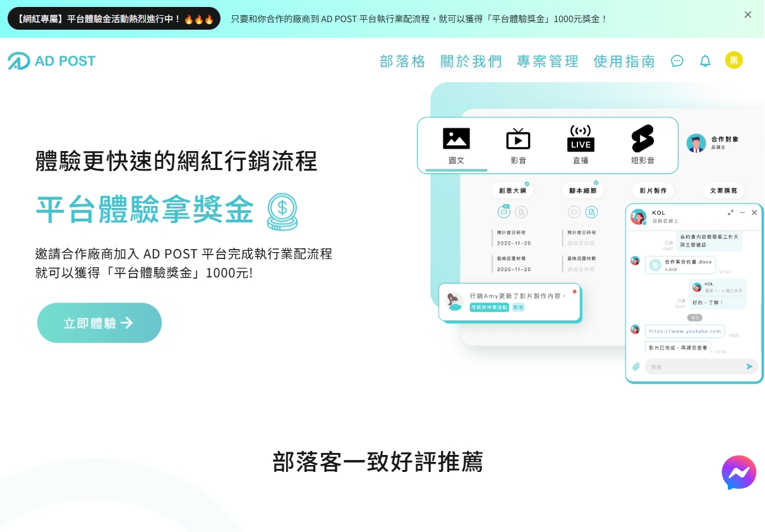
Task: Select the 圖文 image icon
Action: (x=456, y=138)
